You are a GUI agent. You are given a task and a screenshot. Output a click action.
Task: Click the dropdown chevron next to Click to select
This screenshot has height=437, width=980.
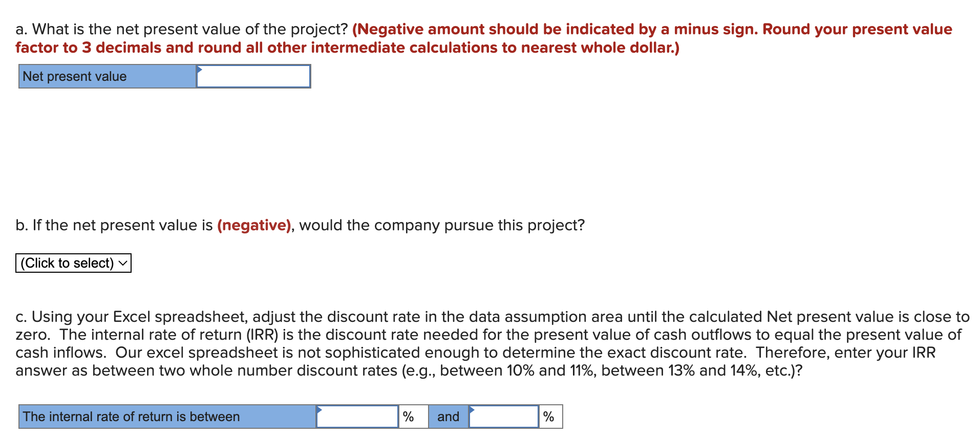click(122, 263)
